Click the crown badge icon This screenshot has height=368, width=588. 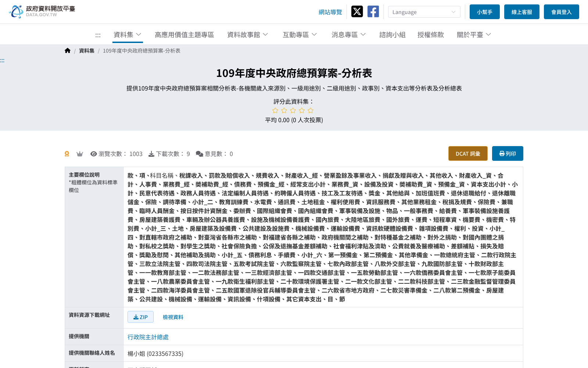pos(80,154)
